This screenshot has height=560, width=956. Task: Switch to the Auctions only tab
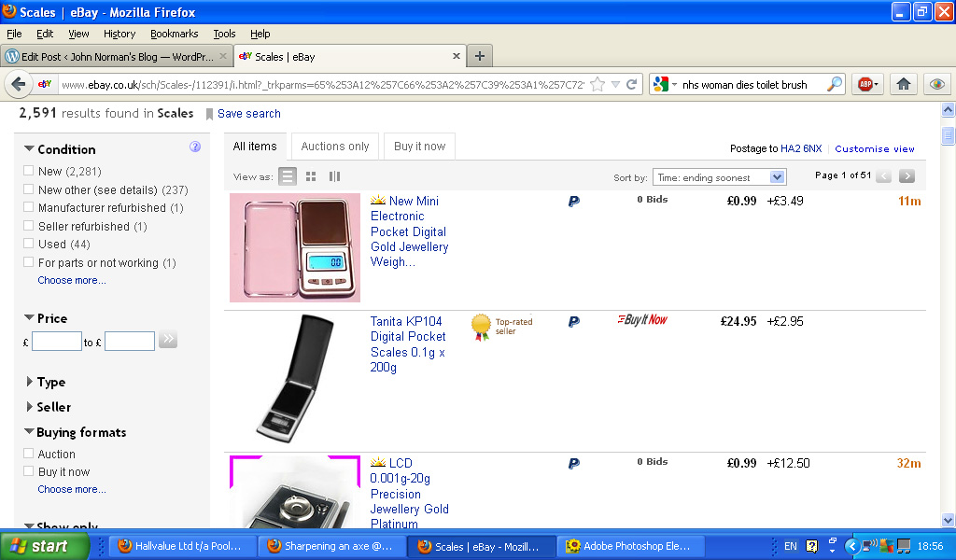(335, 147)
